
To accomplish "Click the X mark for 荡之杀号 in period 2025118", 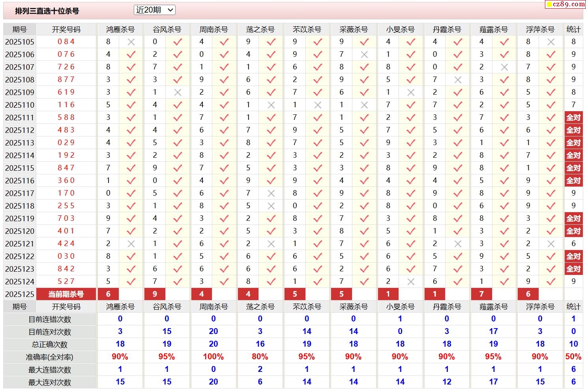I will coord(271,206).
